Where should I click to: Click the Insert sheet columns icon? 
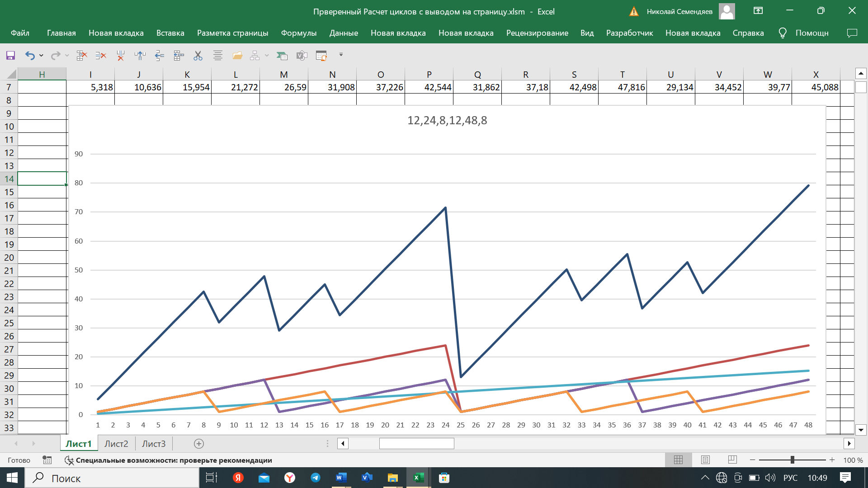[x=140, y=55]
